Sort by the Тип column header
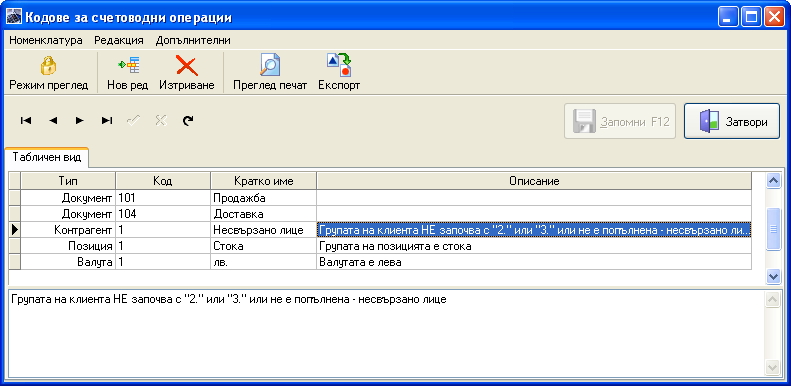 click(68, 181)
